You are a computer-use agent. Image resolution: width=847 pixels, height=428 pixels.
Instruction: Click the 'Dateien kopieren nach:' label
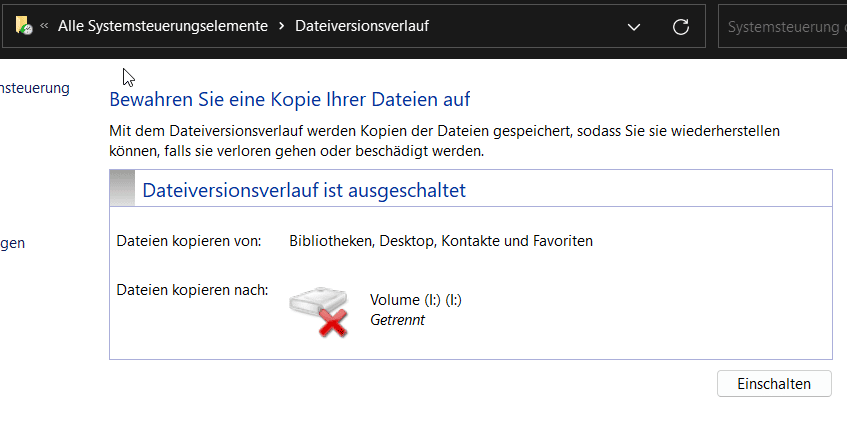pyautogui.click(x=192, y=290)
